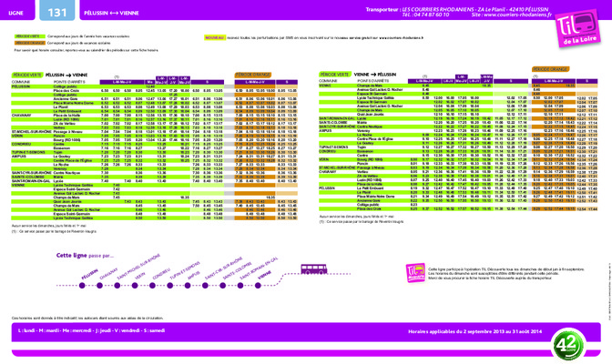Image resolution: width=612 pixels, height=364 pixels.
Task: Click the Horaires applicables validity date text
Action: [475, 331]
